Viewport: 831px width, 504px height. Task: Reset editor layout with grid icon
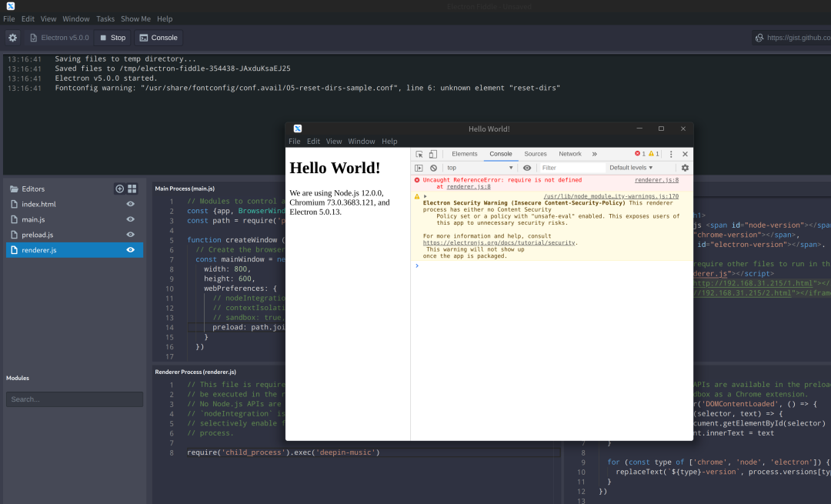132,189
